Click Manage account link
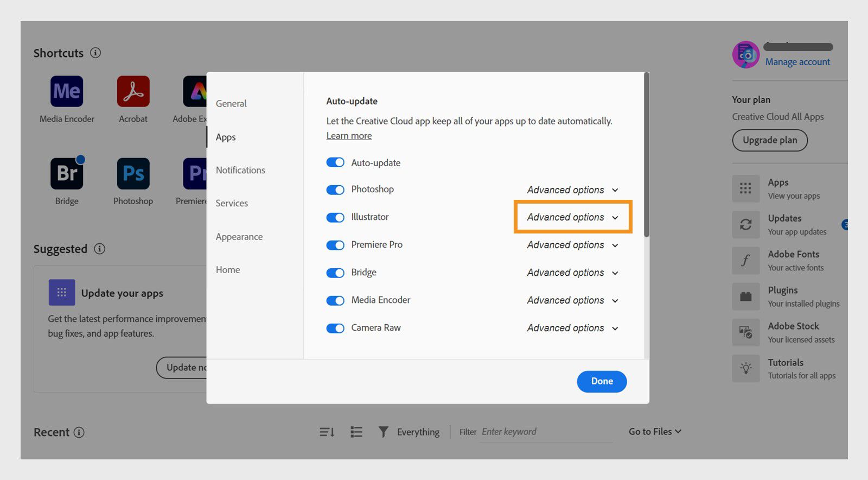This screenshot has width=868, height=480. tap(797, 62)
